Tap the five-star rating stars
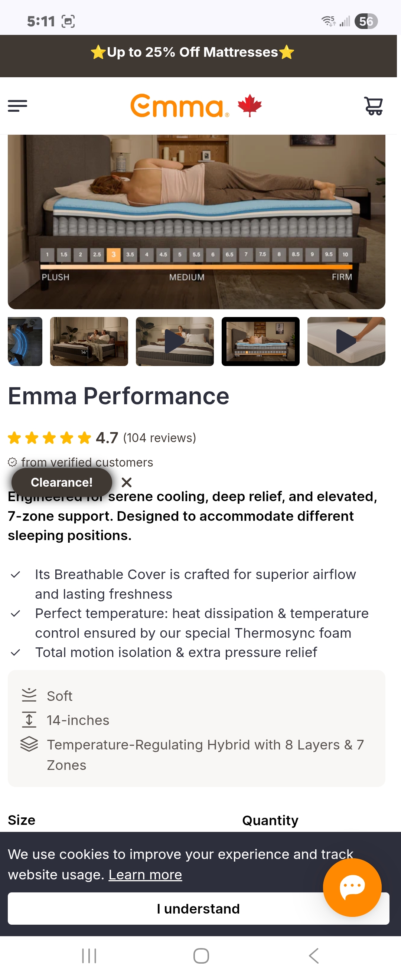This screenshot has width=401, height=980. tap(49, 438)
